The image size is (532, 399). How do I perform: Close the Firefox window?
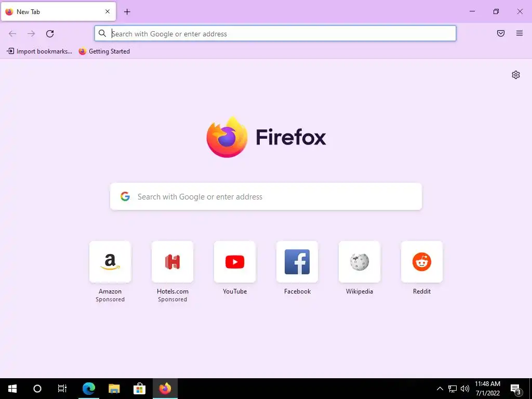[x=520, y=11]
